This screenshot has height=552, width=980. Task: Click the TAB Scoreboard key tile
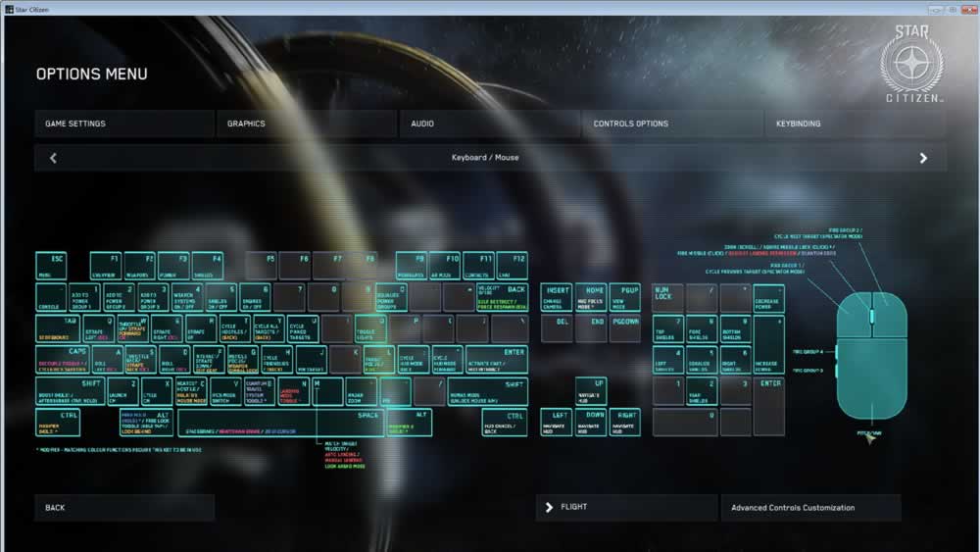pos(58,328)
